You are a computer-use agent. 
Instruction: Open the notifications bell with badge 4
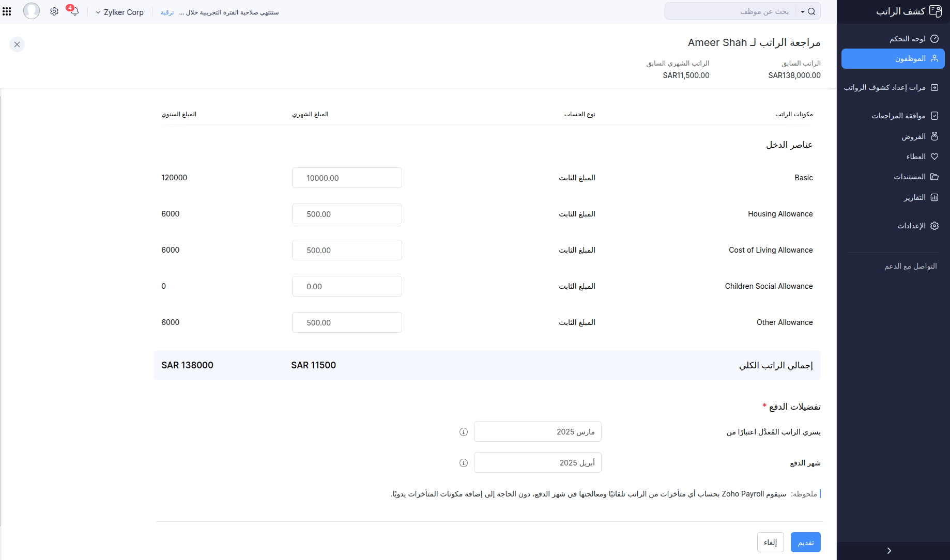(x=74, y=11)
